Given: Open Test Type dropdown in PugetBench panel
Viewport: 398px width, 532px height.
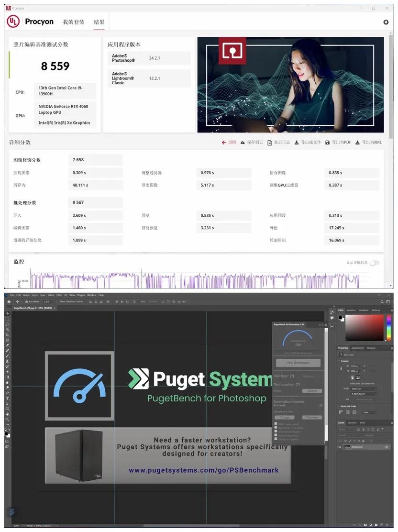Looking at the screenshot, I should tap(311, 376).
